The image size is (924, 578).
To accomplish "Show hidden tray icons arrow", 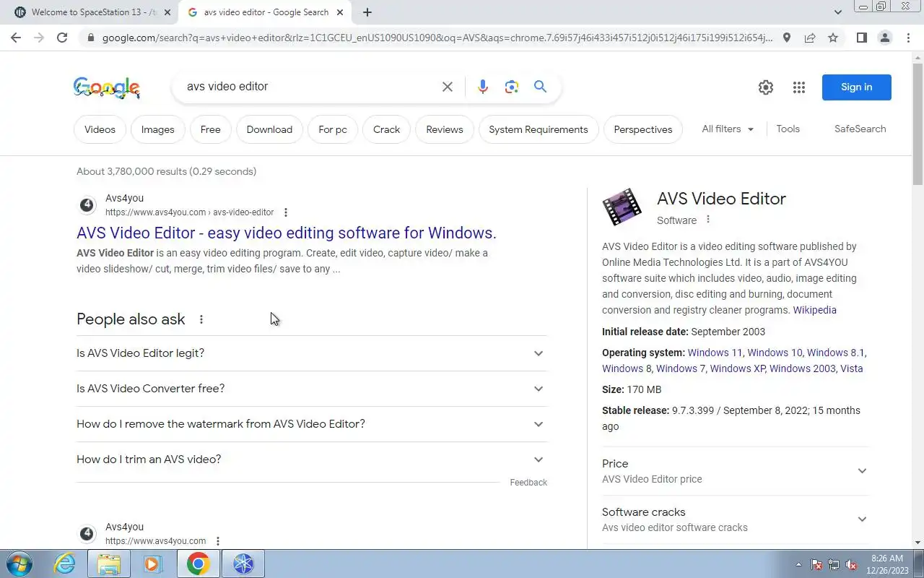I will (798, 565).
